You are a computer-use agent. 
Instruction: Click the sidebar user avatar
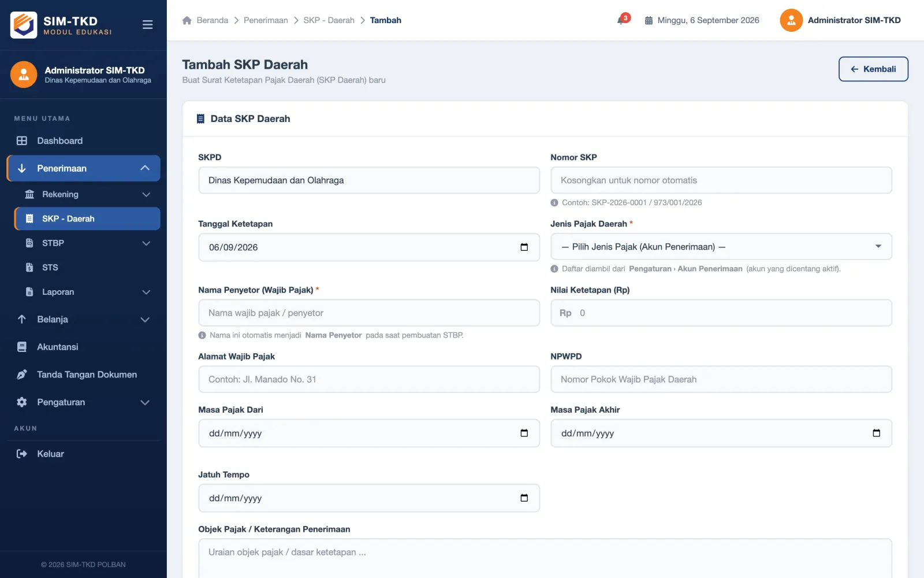coord(24,75)
